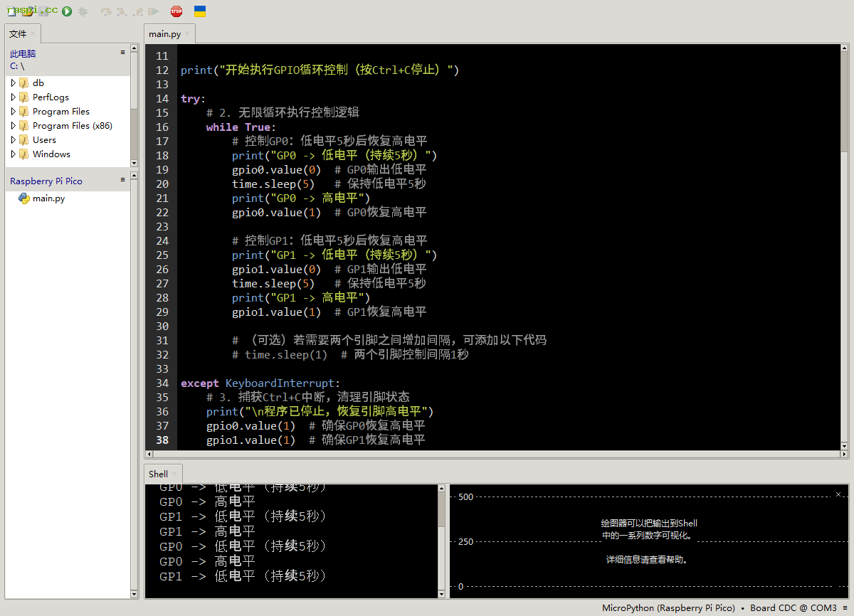Open the interpreter menu at status bar right
Image resolution: width=854 pixels, height=616 pixels.
tap(845, 608)
